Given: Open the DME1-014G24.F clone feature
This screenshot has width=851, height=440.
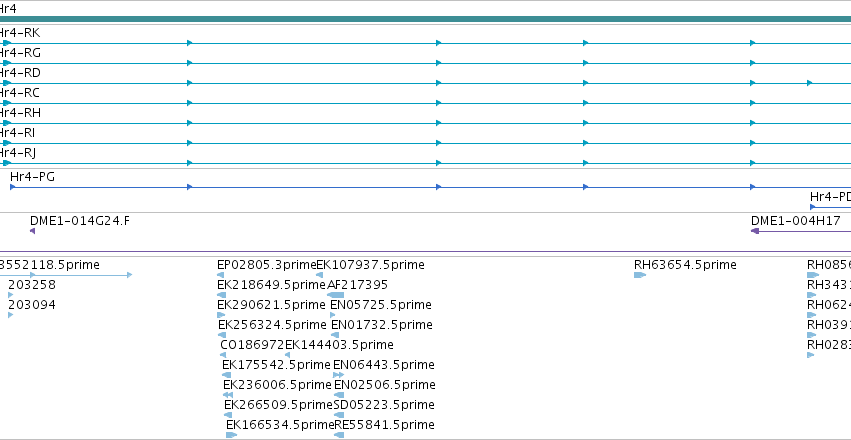Looking at the screenshot, I should click(33, 231).
